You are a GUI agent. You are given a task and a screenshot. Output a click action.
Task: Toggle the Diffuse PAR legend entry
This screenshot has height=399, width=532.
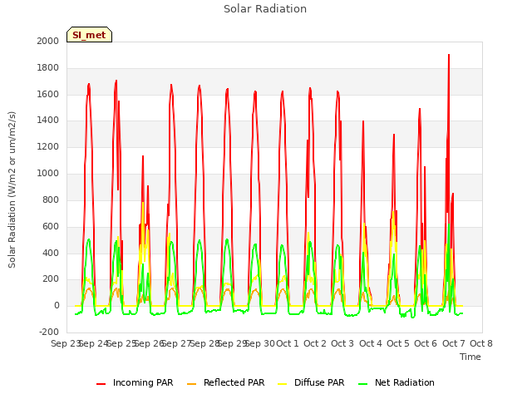(311, 382)
